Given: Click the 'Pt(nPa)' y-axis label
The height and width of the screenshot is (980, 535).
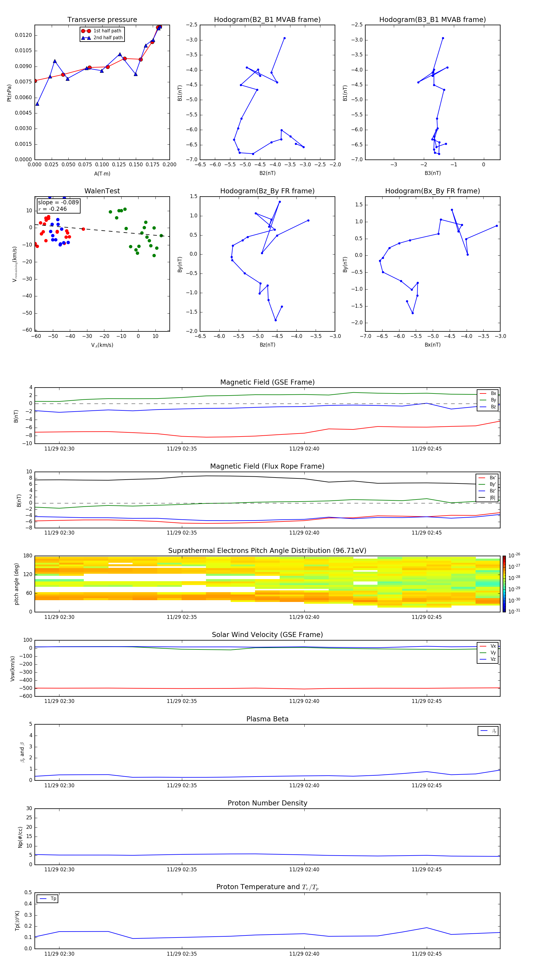Looking at the screenshot, I should click(x=9, y=93).
